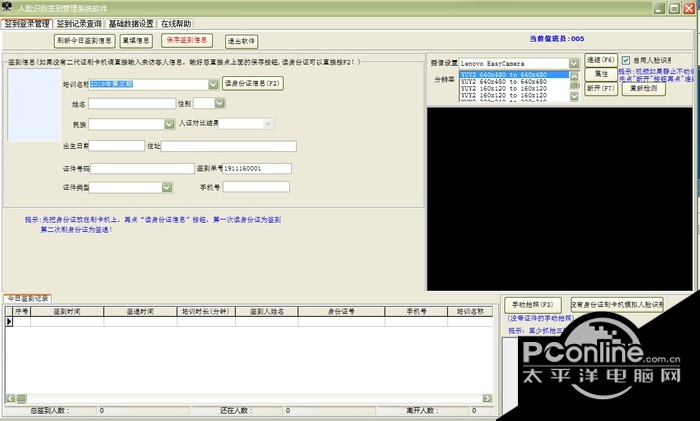Open the camera device dropdown
The height and width of the screenshot is (421, 700).
[574, 62]
